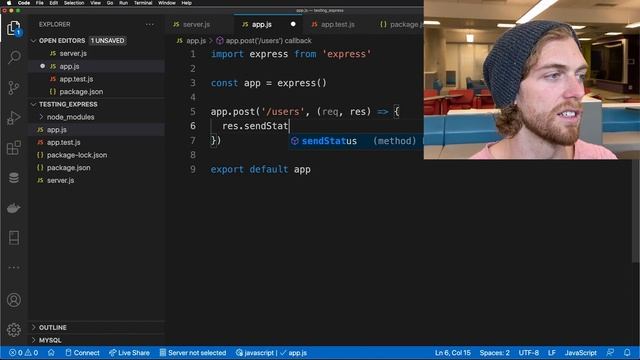Click Server not selected in status bar
Screen dimensions: 640x360
tap(193, 353)
